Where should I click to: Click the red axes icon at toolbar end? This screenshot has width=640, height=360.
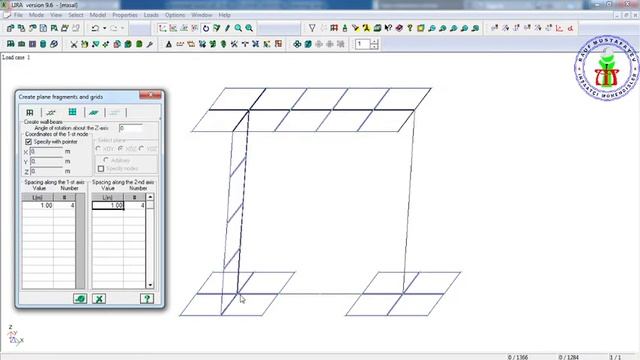pos(560,28)
